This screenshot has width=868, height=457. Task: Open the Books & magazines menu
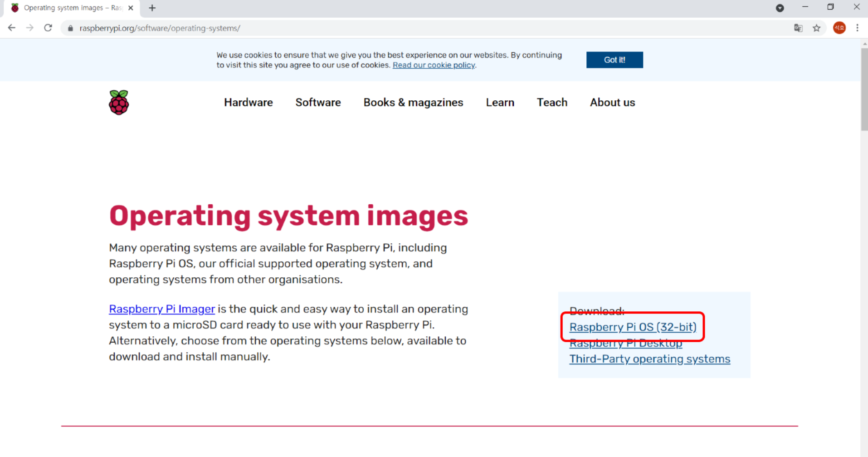[414, 103]
